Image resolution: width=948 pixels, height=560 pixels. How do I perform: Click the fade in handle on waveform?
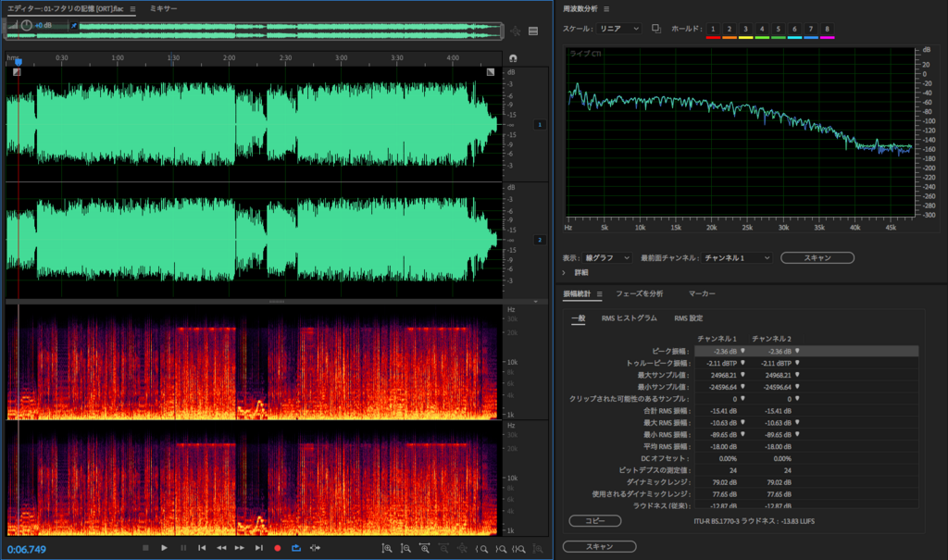point(17,72)
